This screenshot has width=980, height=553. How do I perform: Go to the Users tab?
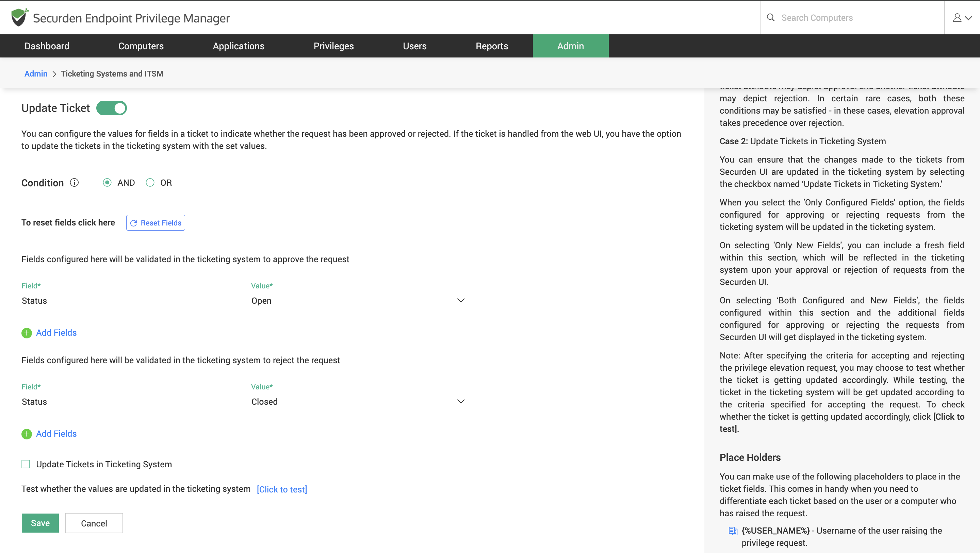pos(415,46)
